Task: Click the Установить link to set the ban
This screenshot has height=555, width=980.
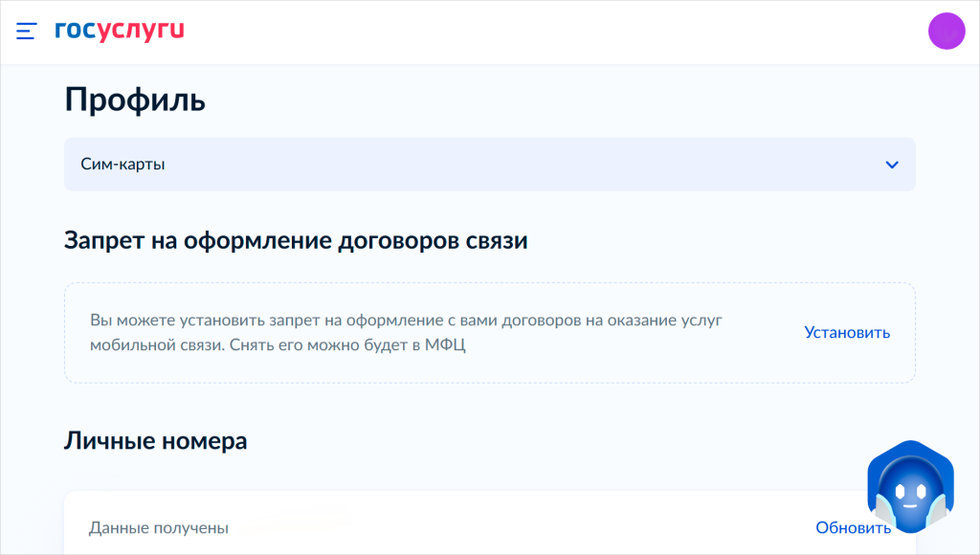Action: point(847,332)
